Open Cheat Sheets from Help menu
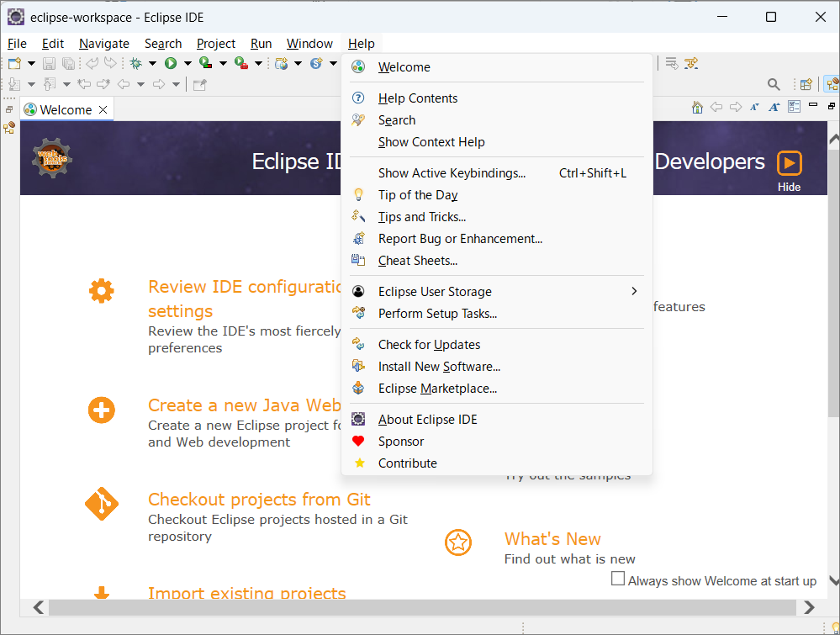Screen dimensions: 840x635 coord(497,261)
